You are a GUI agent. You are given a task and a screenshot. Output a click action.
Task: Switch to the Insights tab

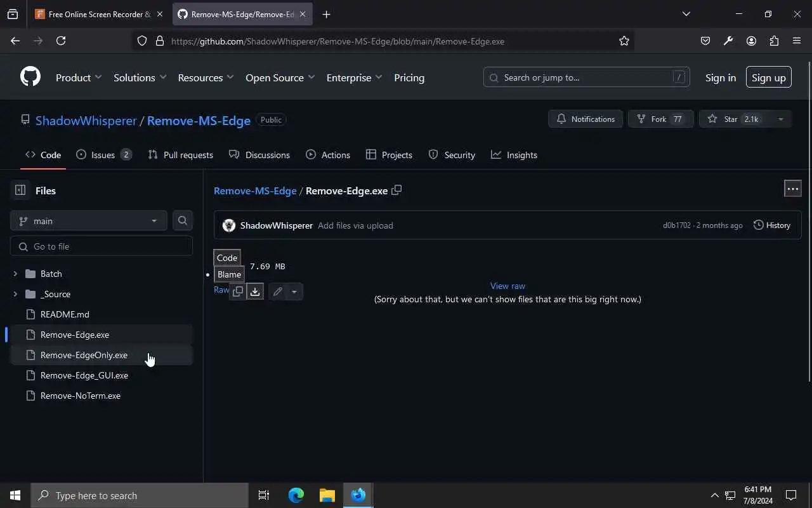click(x=514, y=155)
